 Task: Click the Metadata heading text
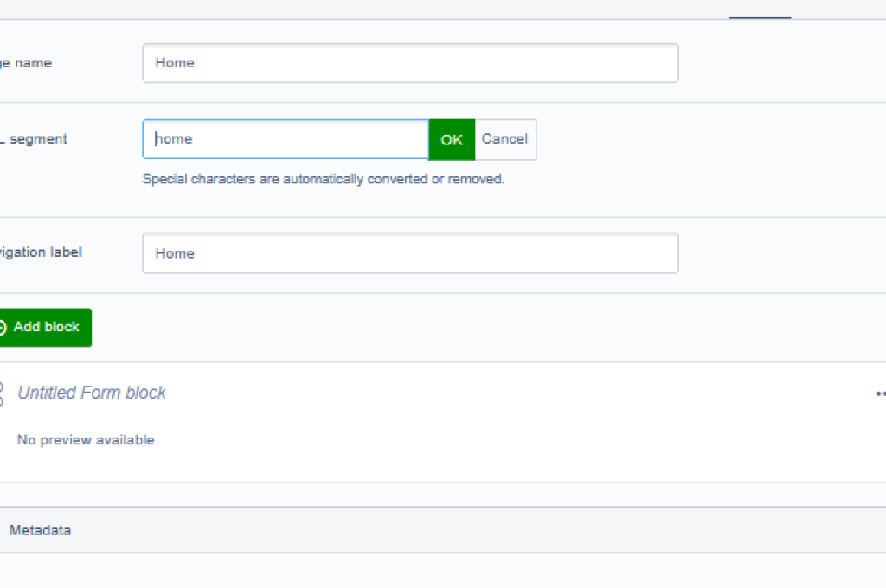[40, 530]
